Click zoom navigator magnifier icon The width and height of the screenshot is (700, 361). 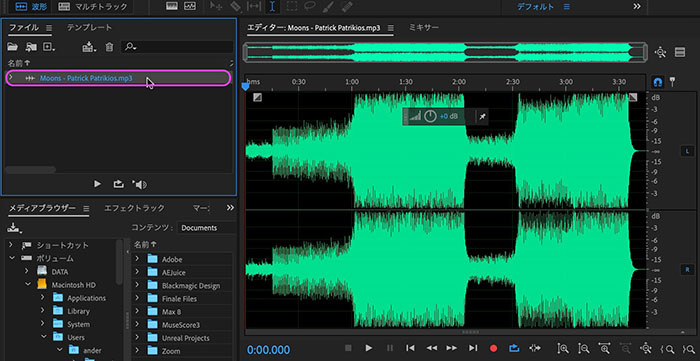click(x=661, y=52)
